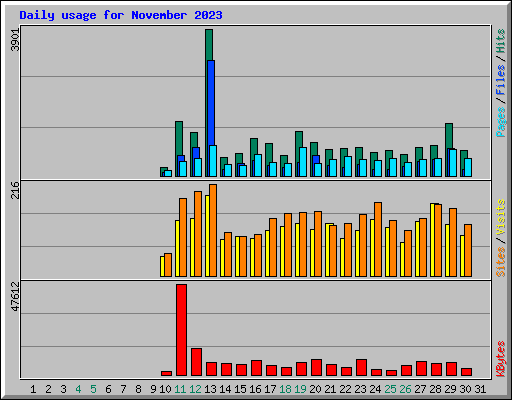This screenshot has height=400, width=512.
Task: Click the day 21 axis label
Action: [330, 389]
